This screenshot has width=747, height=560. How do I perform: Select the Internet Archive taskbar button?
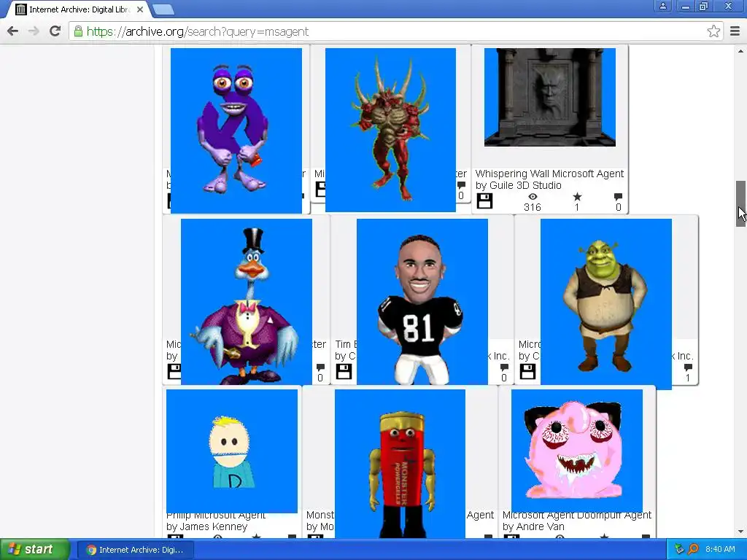[135, 550]
